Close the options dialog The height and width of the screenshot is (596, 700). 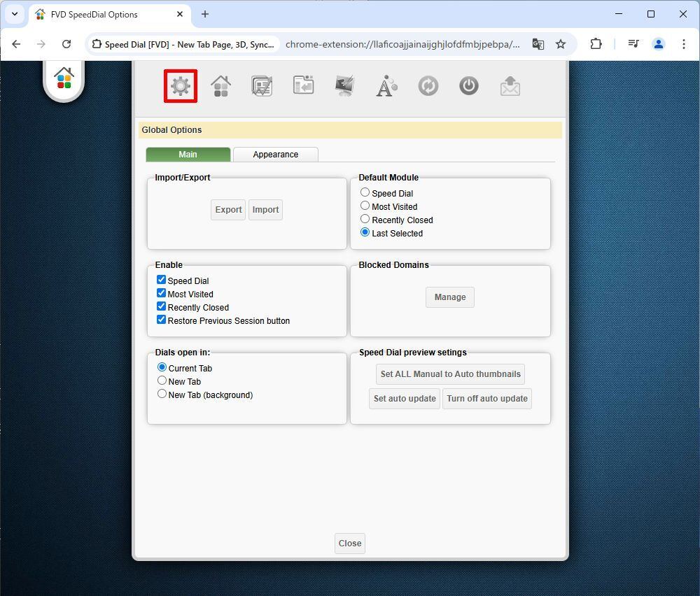coord(350,544)
